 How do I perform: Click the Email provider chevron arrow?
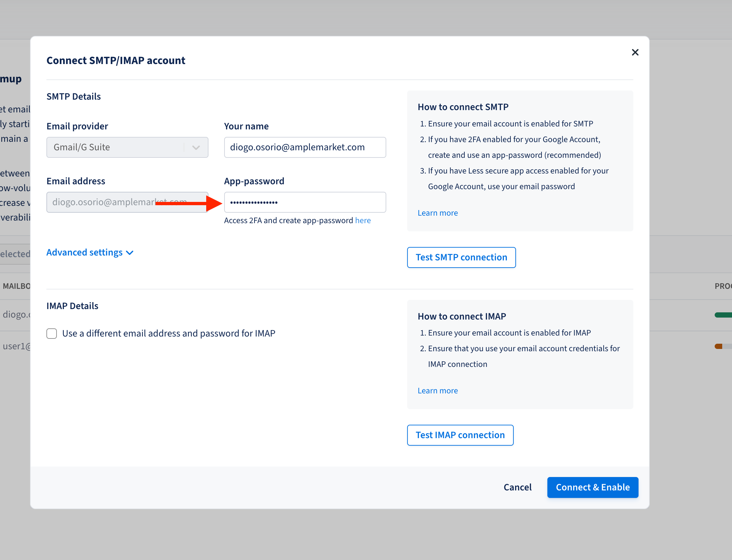click(x=196, y=147)
